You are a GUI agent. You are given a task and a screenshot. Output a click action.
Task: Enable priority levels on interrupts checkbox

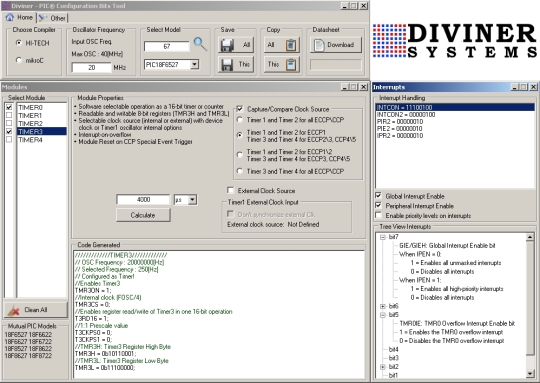378,215
